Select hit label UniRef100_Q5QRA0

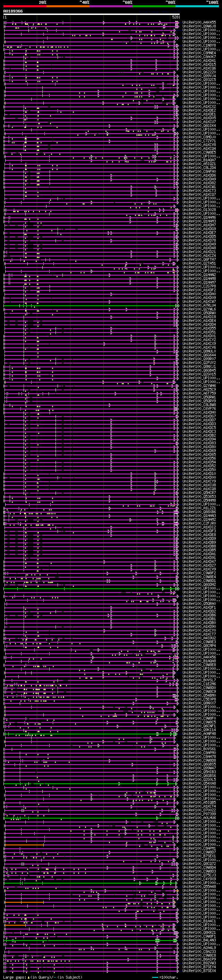[199, 604]
